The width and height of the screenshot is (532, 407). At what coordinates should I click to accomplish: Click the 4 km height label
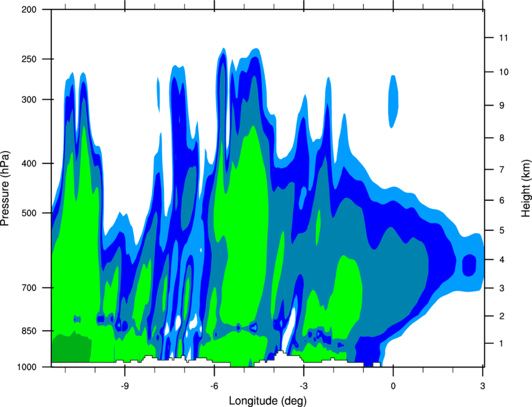(x=502, y=260)
